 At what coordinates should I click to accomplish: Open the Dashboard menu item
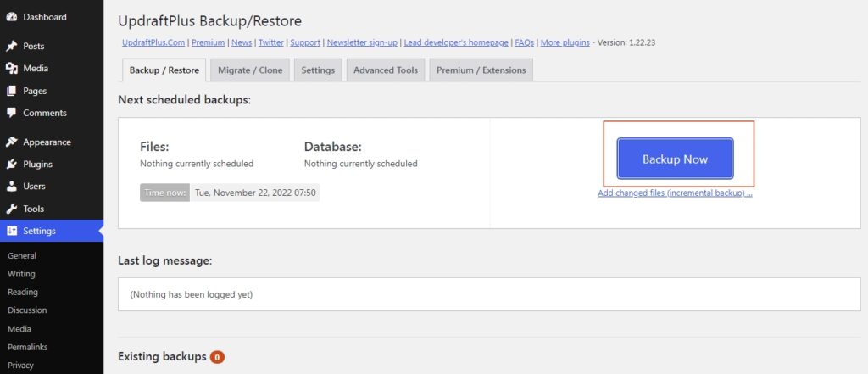click(x=52, y=17)
